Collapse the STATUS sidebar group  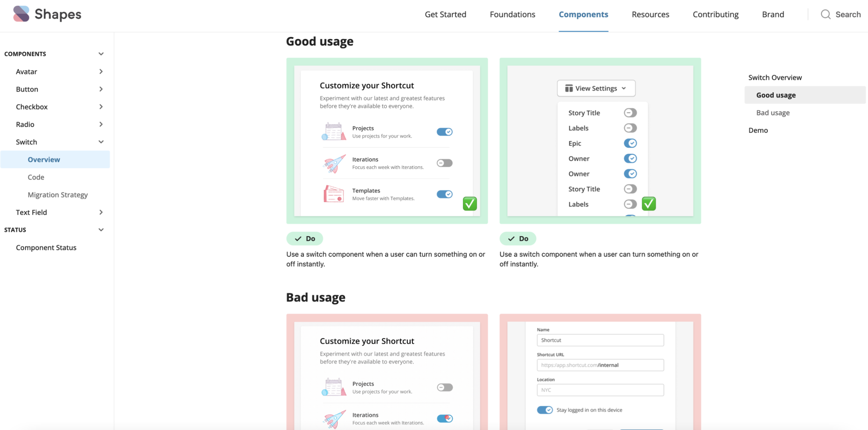101,230
